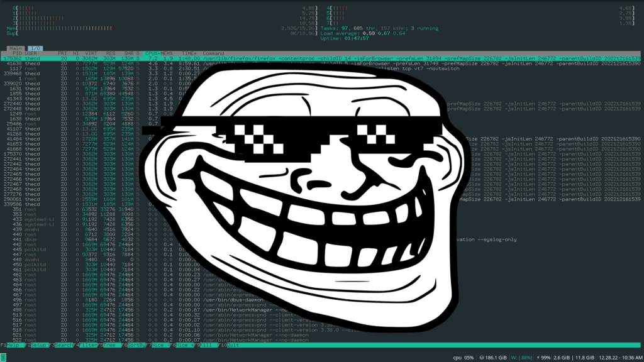The image size is (644, 362).
Task: Select the polkitd process row PID 445
Action: 320,250
